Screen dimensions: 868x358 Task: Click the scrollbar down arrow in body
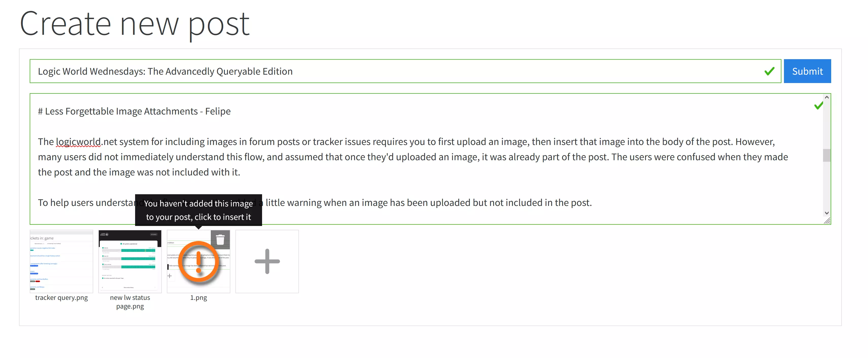(827, 213)
